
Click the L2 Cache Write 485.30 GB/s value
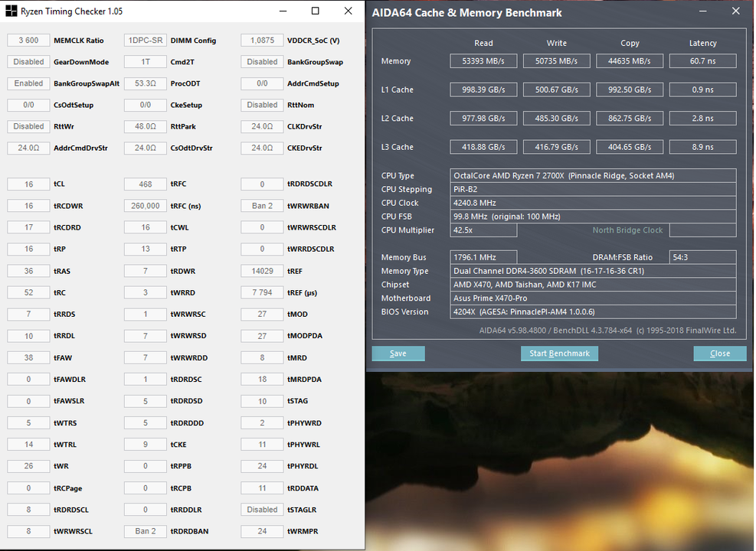tap(556, 119)
